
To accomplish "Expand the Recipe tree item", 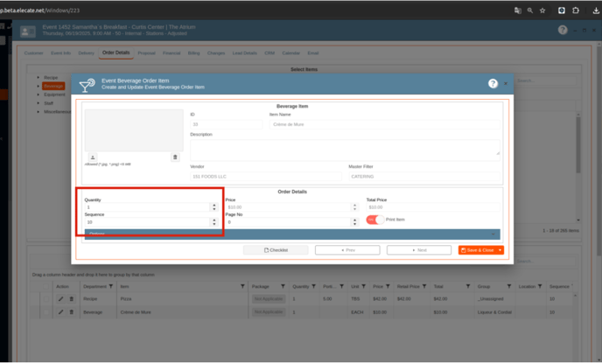I will 38,78.
